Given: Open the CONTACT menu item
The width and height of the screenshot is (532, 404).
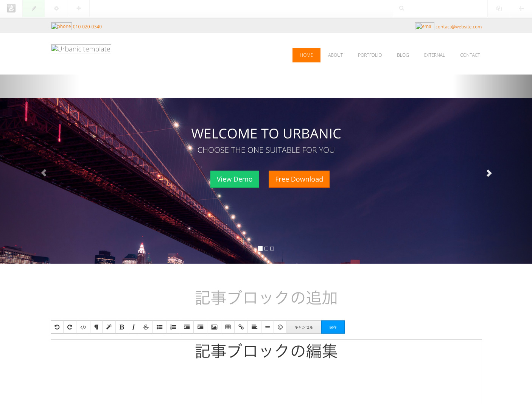Looking at the screenshot, I should [470, 55].
